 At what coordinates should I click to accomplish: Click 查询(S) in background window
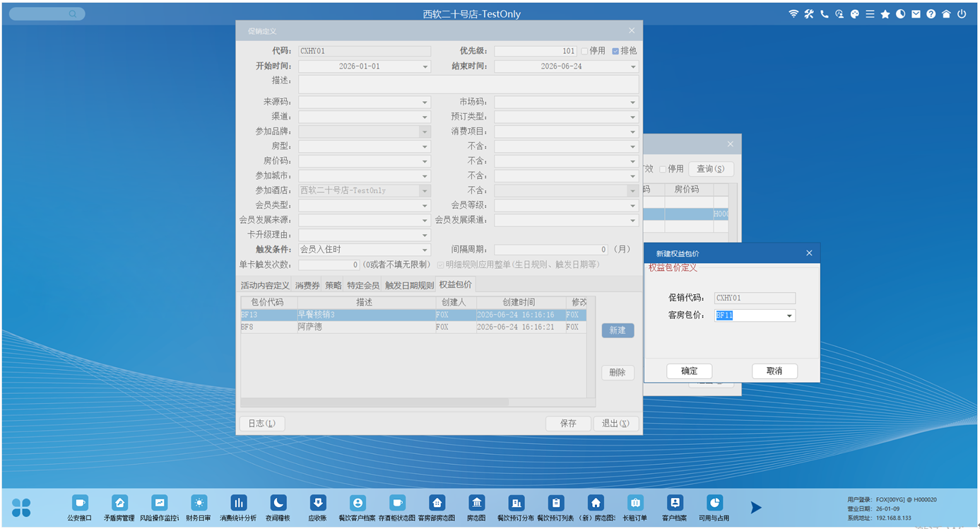coord(711,169)
